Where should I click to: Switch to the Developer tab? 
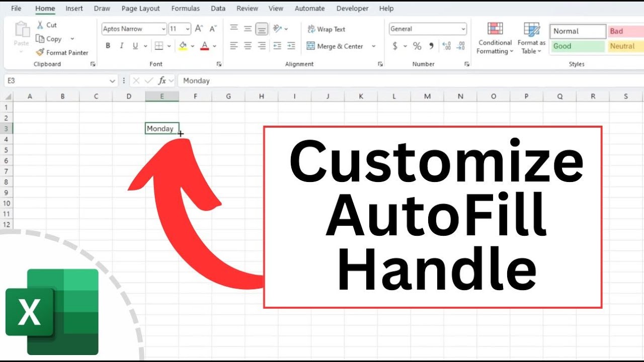352,9
